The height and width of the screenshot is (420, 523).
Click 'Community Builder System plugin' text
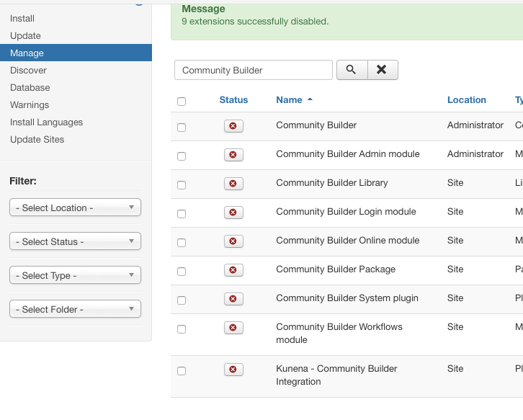coord(347,298)
